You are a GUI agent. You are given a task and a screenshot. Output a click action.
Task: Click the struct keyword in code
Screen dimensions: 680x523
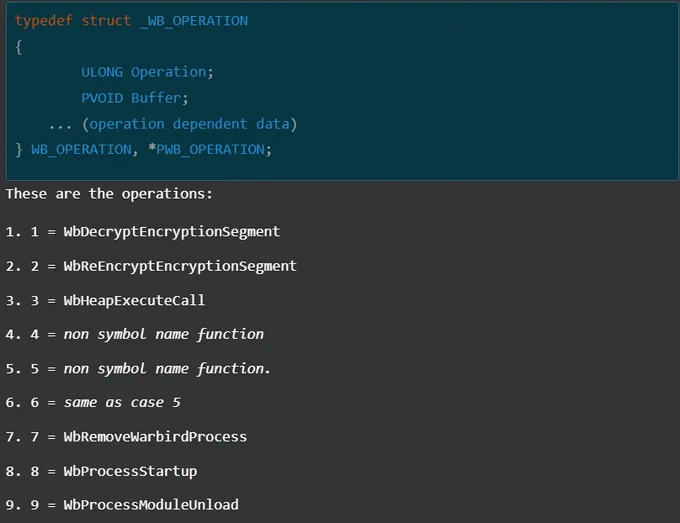coord(106,21)
